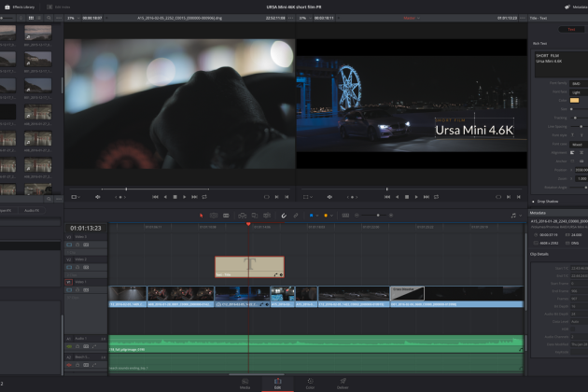This screenshot has width=588, height=392.
Task: Toggle the snapping magnet icon
Action: (284, 216)
